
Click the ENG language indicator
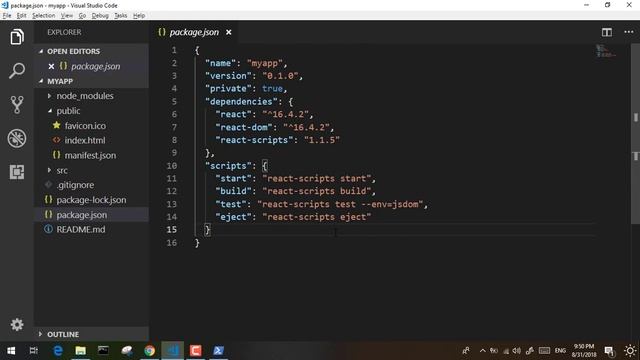click(560, 351)
